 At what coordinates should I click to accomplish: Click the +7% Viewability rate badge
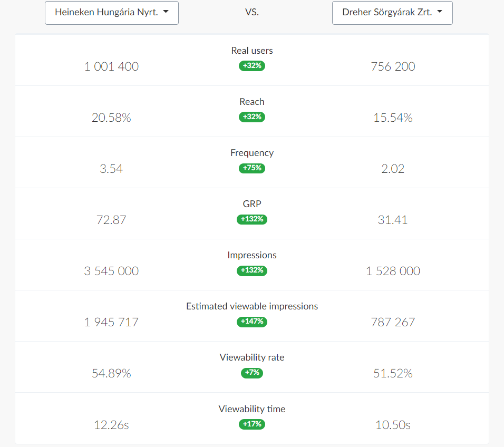(252, 373)
